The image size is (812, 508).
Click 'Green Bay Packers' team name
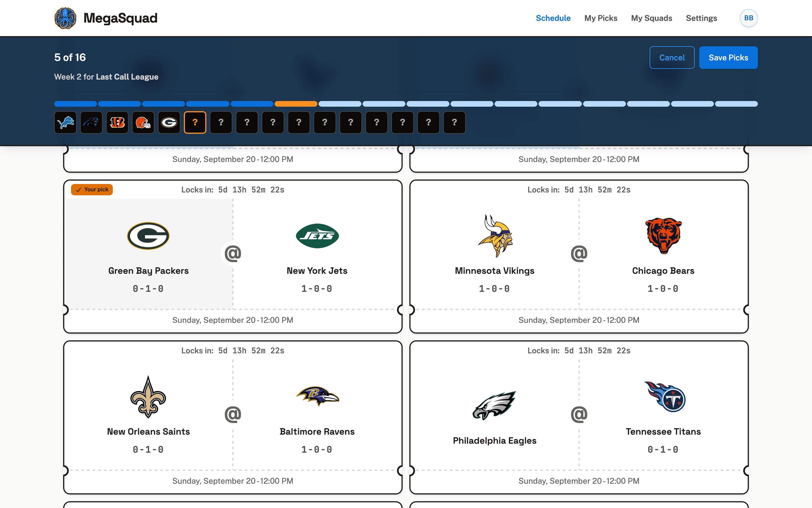(148, 271)
